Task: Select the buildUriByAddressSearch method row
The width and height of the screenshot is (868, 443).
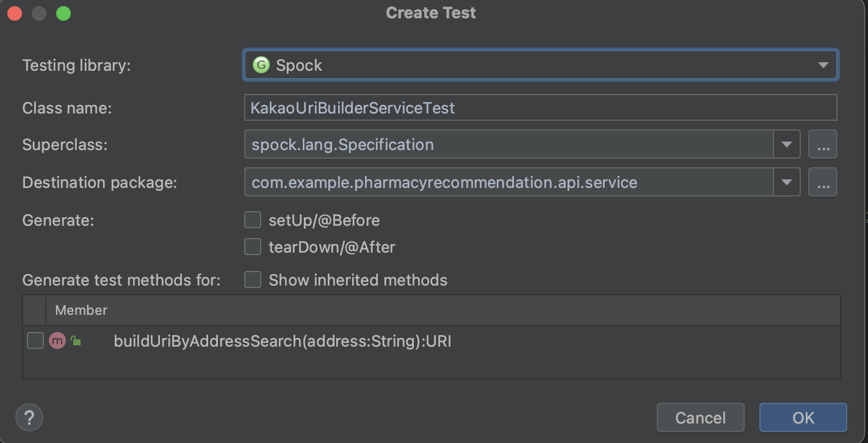Action: [282, 340]
